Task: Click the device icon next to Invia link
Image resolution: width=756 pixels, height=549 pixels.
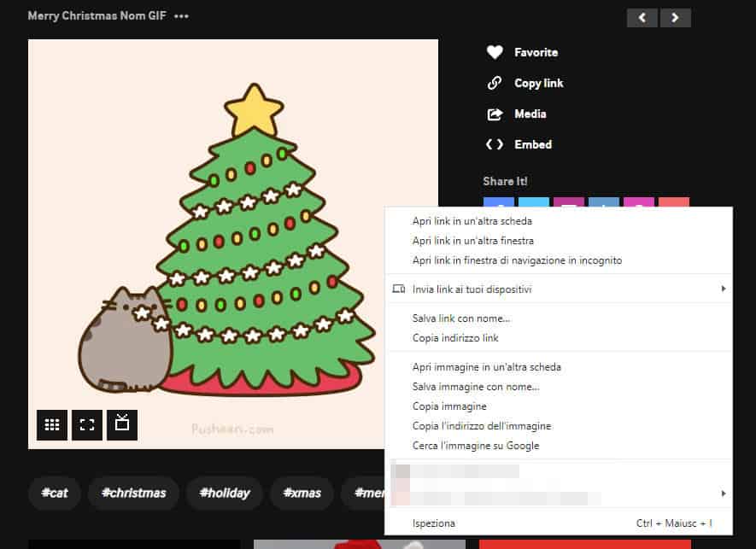Action: [398, 289]
